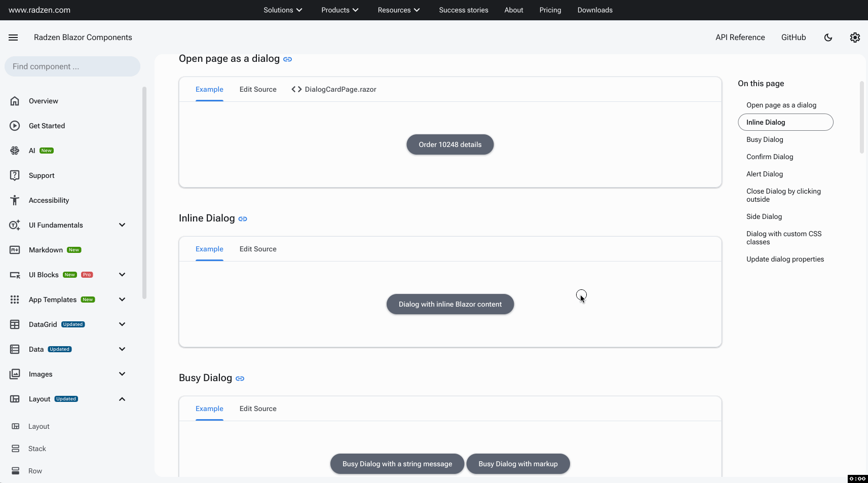Expand the UI Fundamentals section
Viewport: 868px width, 483px height.
(122, 225)
